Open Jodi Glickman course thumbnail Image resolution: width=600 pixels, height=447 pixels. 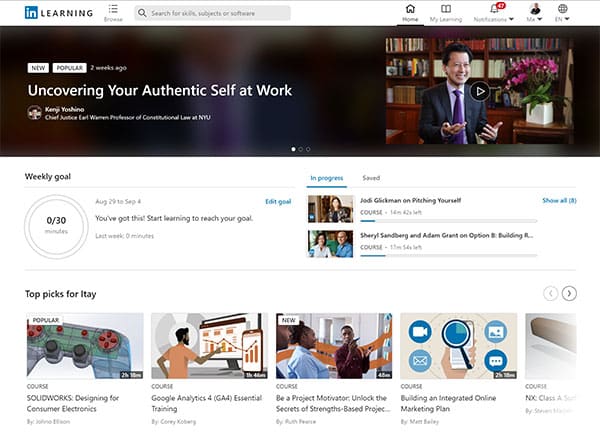point(331,209)
